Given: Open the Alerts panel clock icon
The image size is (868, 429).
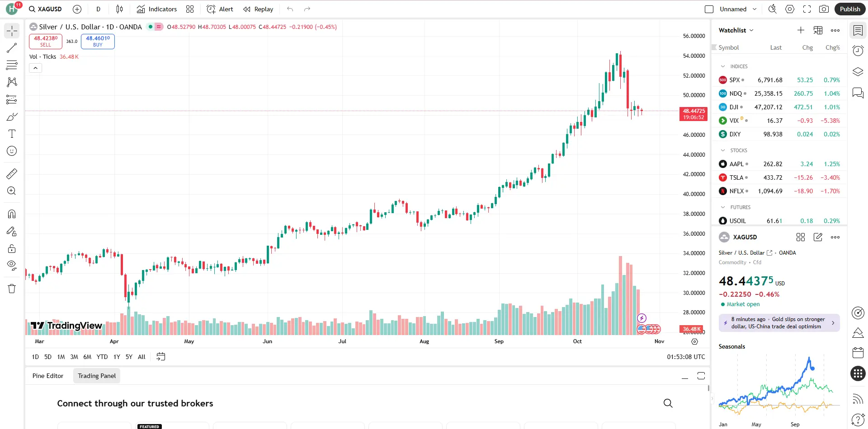Looking at the screenshot, I should 858,51.
